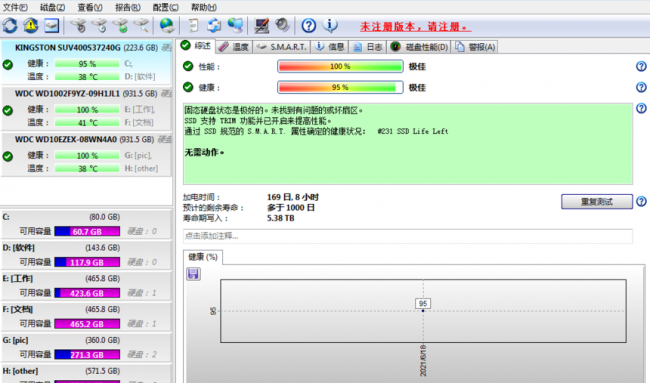Click the 重复测试 button
This screenshot has width=650, height=383.
pos(597,202)
